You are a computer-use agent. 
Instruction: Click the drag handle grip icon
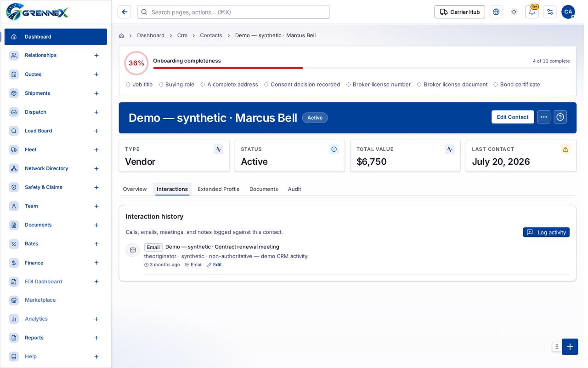point(557,347)
